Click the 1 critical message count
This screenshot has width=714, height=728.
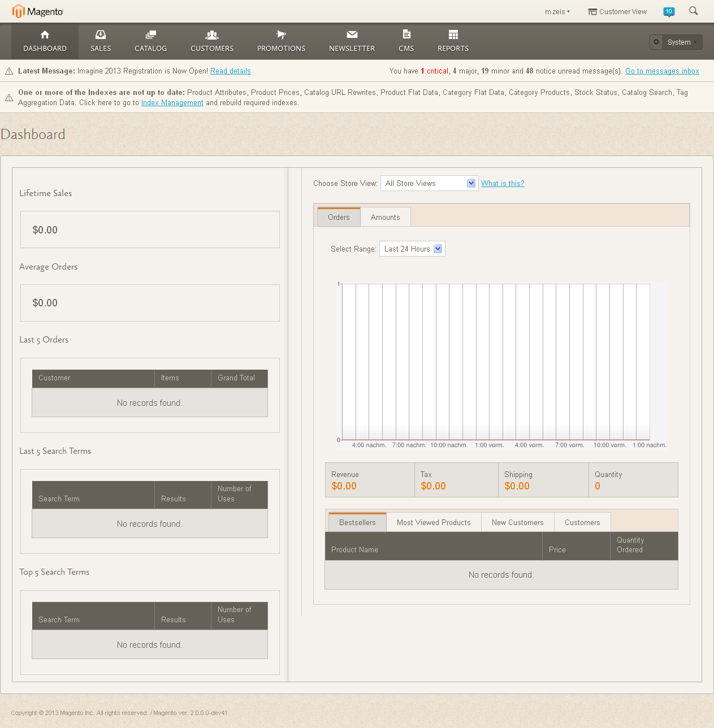coord(434,71)
